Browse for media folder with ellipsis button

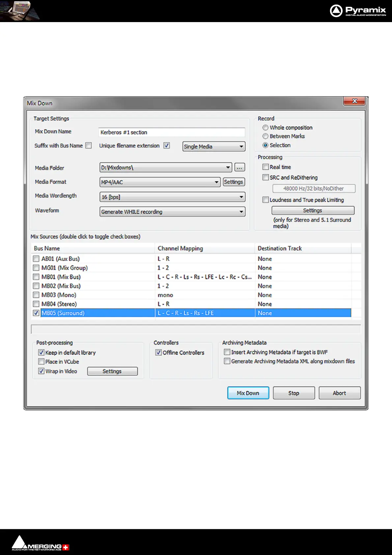click(x=239, y=167)
